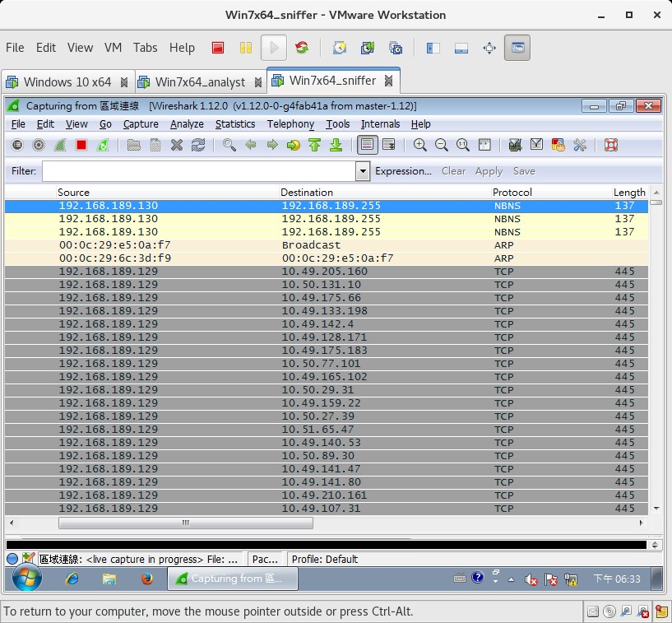
Task: Zoom in on packet list text
Action: 420,145
